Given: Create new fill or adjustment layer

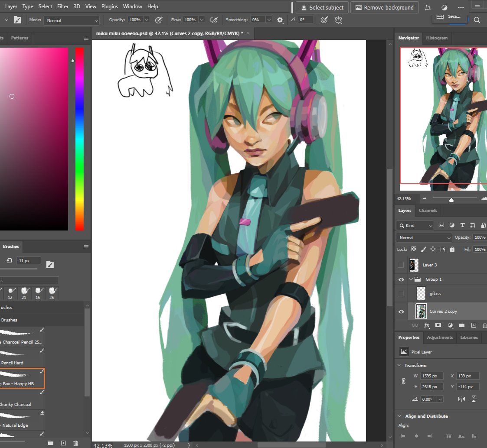Looking at the screenshot, I should click(x=450, y=325).
